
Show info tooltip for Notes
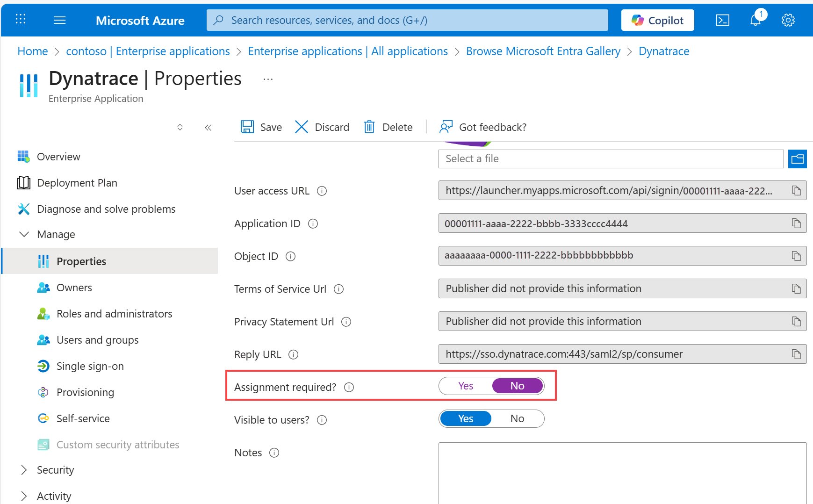pos(274,453)
